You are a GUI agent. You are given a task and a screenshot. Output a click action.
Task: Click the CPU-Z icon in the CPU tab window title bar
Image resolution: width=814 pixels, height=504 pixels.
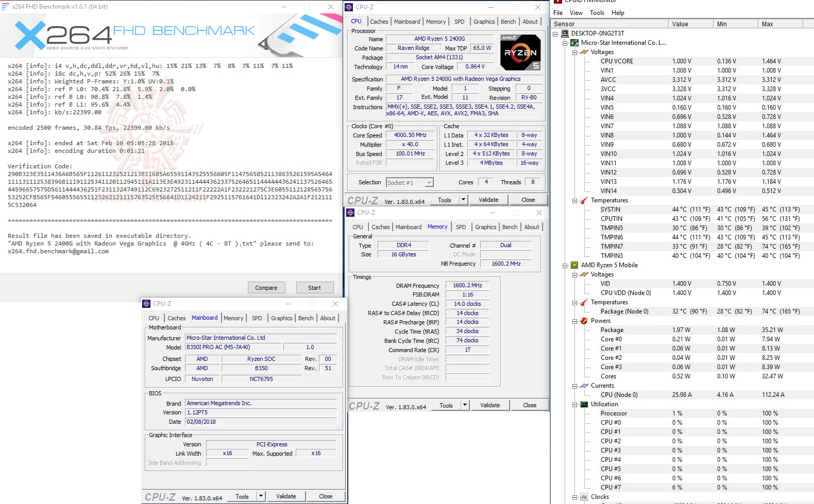(349, 7)
